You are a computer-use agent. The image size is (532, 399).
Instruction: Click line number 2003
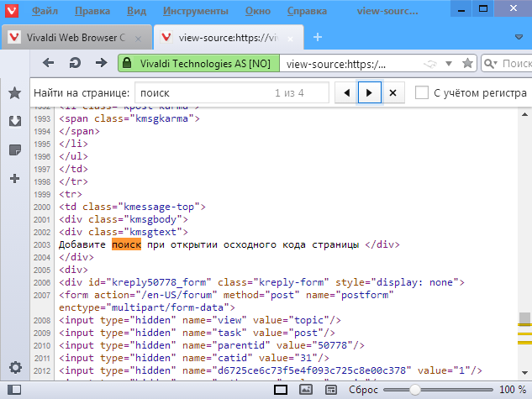[42, 244]
